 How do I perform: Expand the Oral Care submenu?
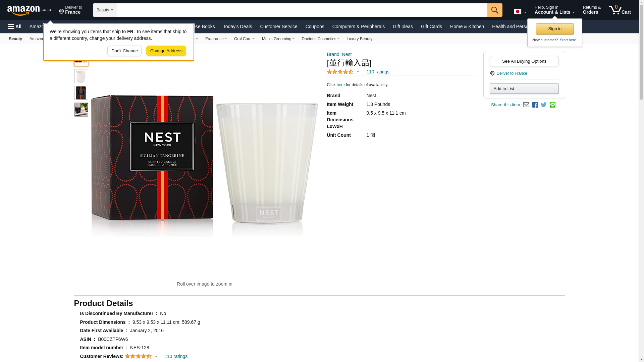point(244,39)
